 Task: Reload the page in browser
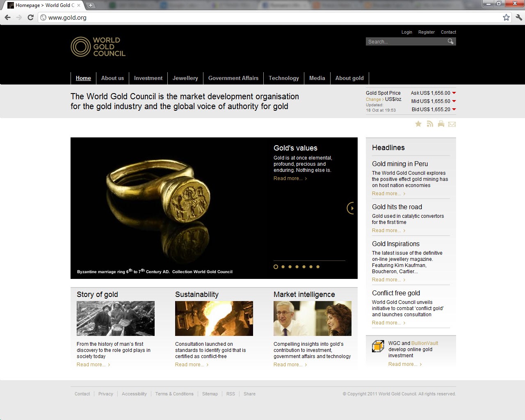tap(30, 17)
